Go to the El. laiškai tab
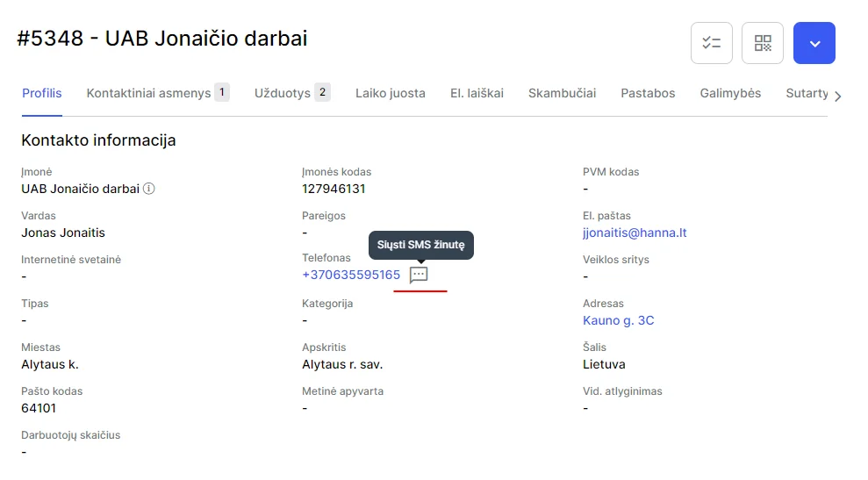Viewport: 868px width, 480px height. point(477,93)
